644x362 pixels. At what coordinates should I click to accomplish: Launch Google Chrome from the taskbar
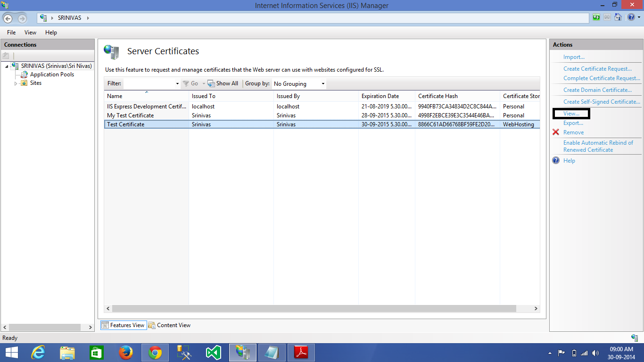[x=154, y=352]
